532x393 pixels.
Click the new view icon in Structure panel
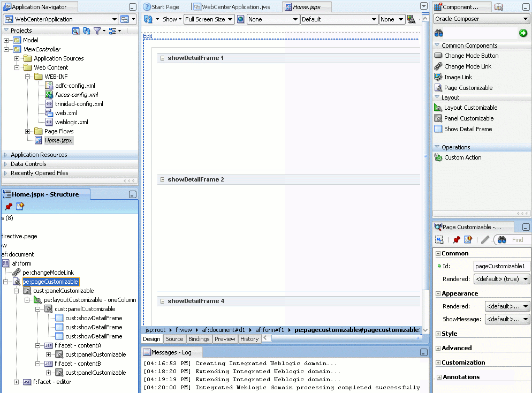(20, 206)
